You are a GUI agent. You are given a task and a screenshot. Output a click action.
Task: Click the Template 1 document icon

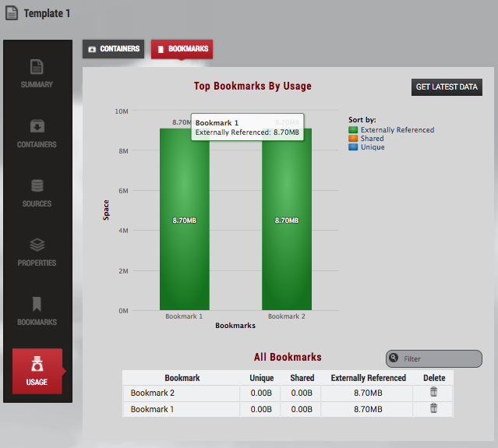pos(12,14)
